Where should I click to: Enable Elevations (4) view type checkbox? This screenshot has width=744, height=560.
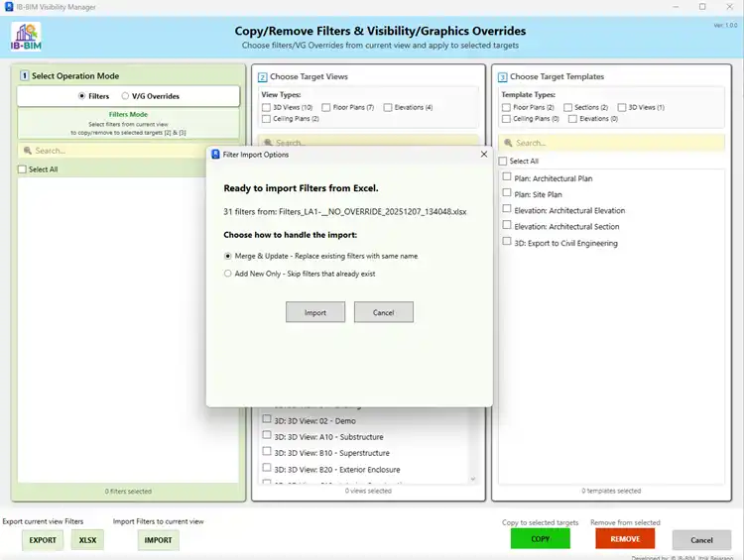388,108
